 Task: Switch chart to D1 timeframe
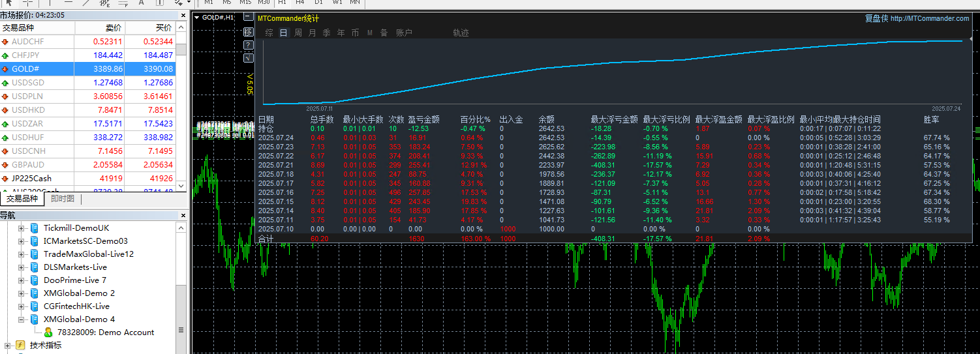click(318, 3)
